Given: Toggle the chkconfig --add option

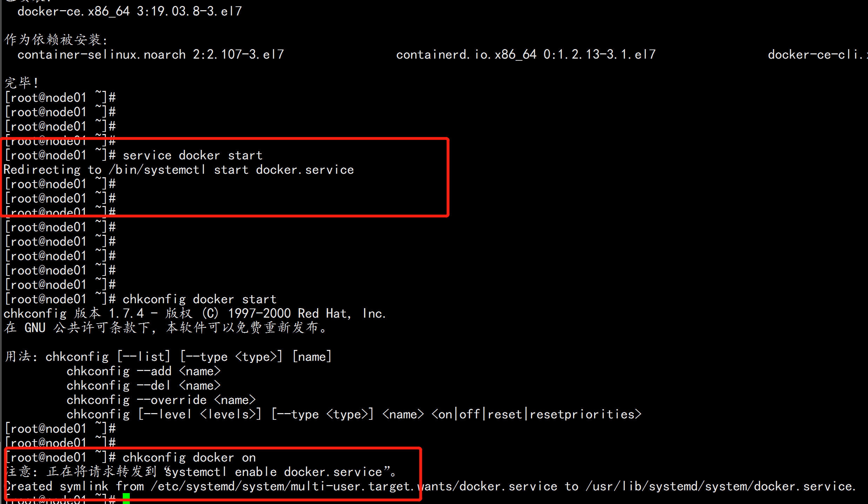Looking at the screenshot, I should coord(144,371).
